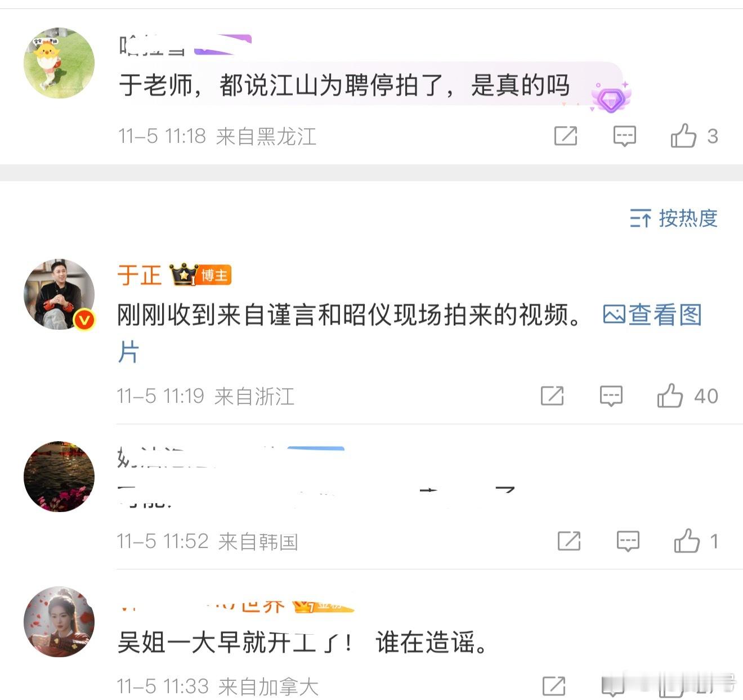Open reply box on 于正's comment
743x700 pixels.
[611, 396]
